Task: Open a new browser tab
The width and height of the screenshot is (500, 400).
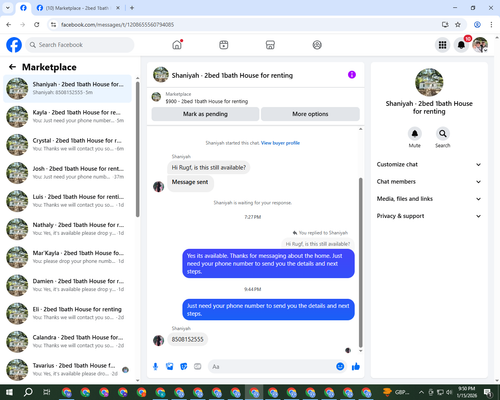Action: 132,8
